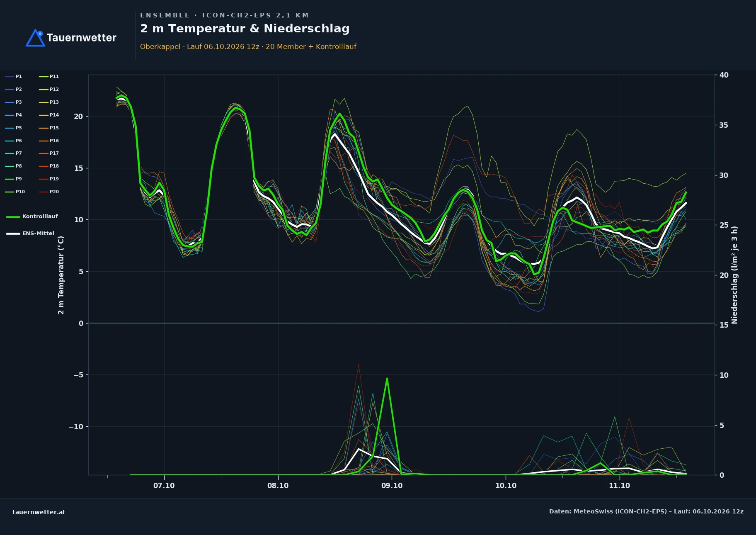The height and width of the screenshot is (535, 756).
Task: Click the P8 legend label
Action: [x=19, y=166]
